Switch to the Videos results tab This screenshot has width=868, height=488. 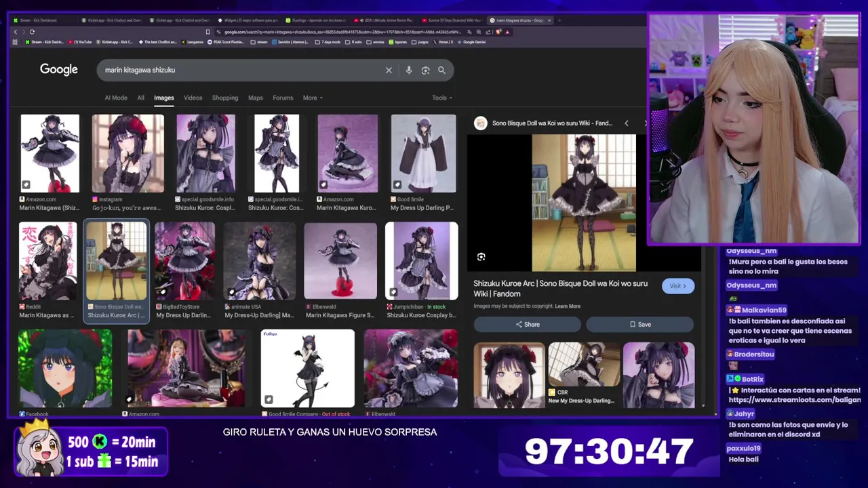193,98
